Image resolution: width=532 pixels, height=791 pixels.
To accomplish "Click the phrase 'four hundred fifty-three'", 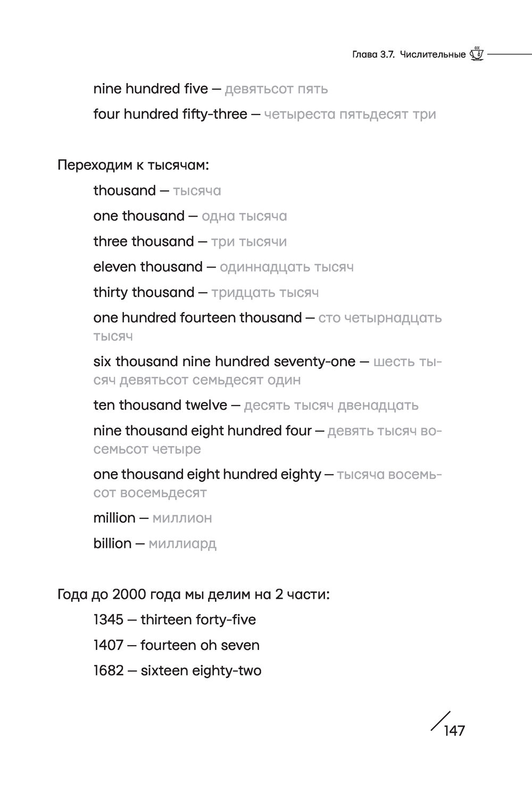I will [x=170, y=114].
